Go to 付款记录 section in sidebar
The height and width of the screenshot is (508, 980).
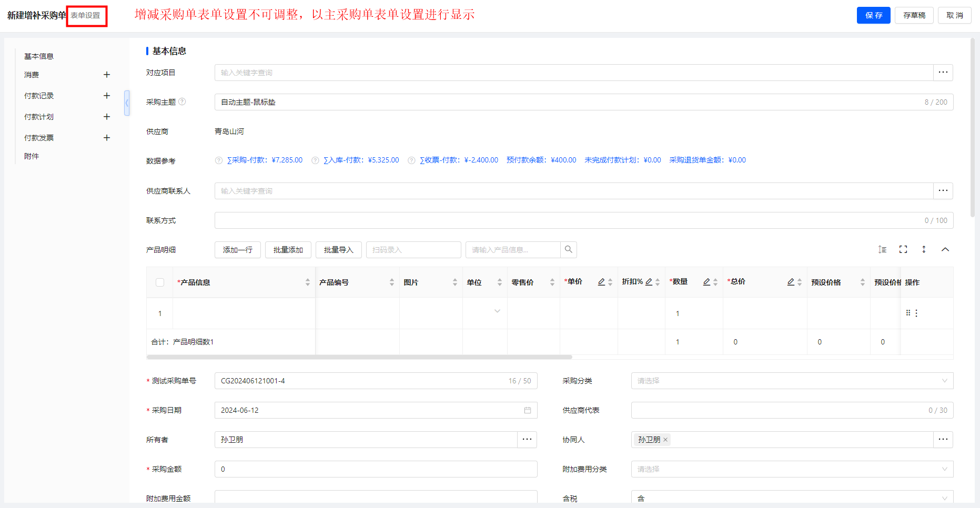click(39, 96)
